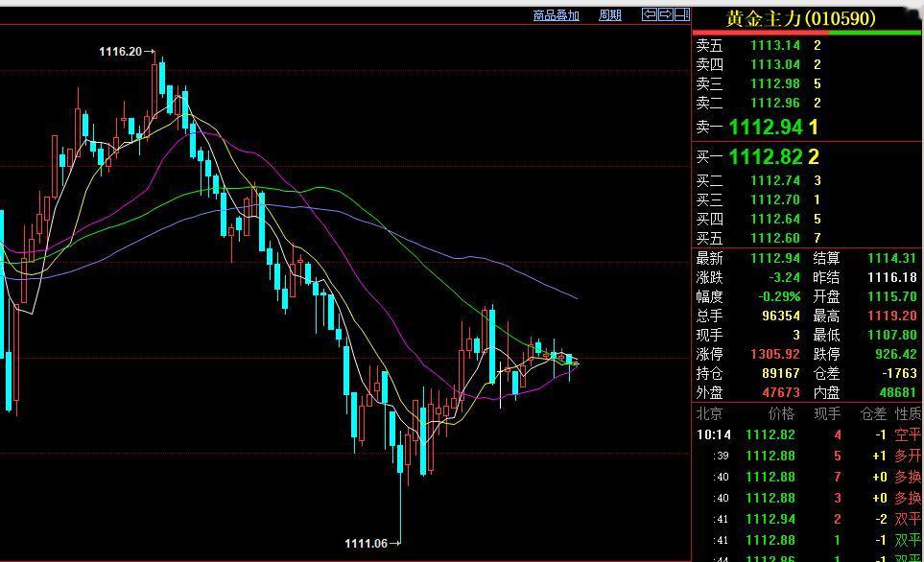This screenshot has height=562, width=924.
Task: Click the 黄金主力(010590) contract title
Action: pyautogui.click(x=801, y=19)
